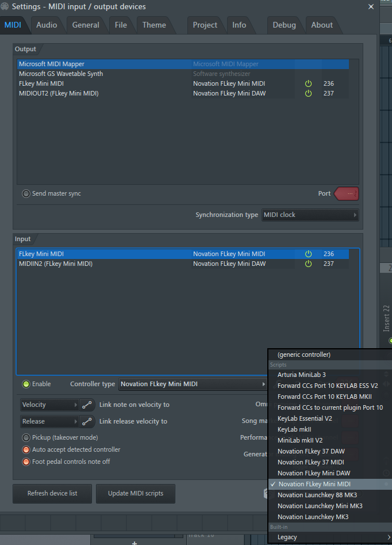392x545 pixels.
Task: Open the Velocity curve dropdown
Action: point(49,405)
